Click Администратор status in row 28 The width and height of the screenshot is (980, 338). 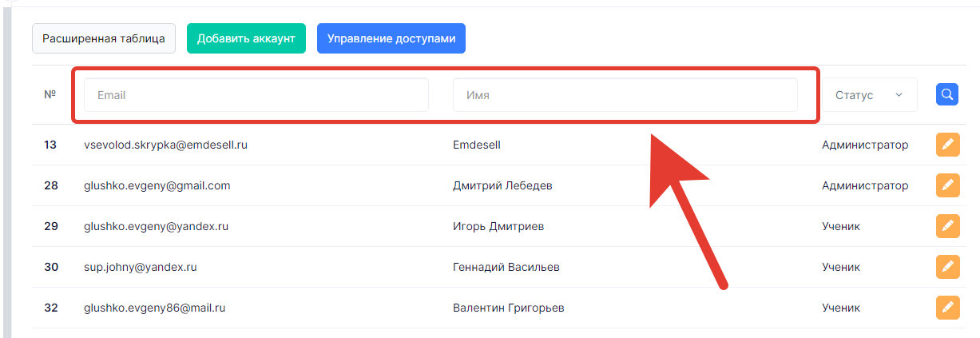(865, 185)
